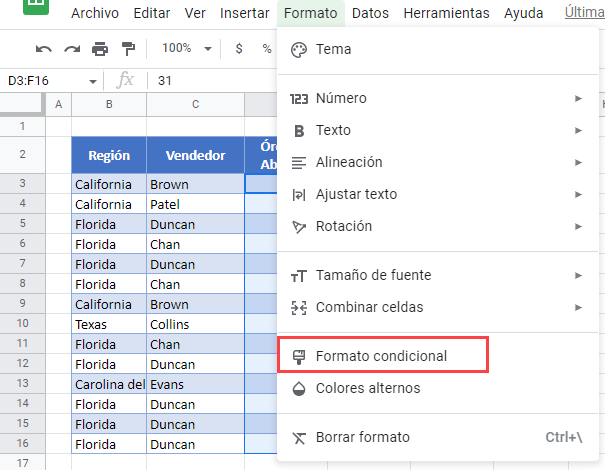The height and width of the screenshot is (470, 605).
Task: Select column C header
Action: [x=196, y=104]
